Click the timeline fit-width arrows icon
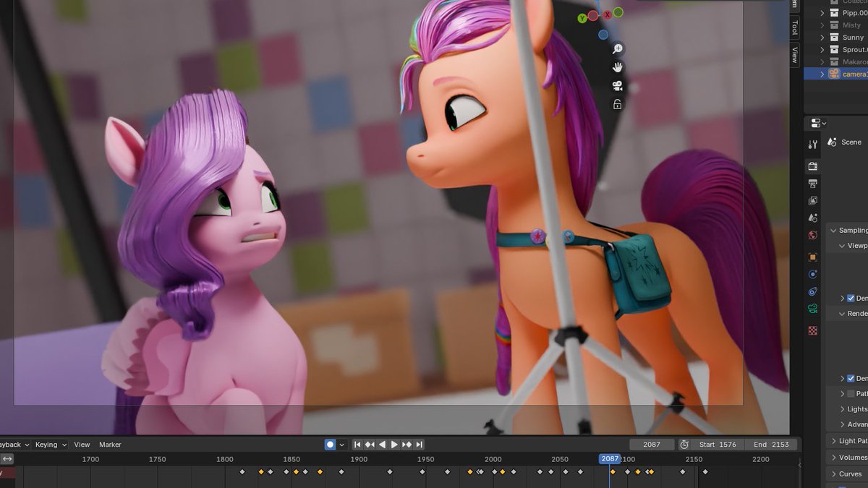Image resolution: width=868 pixels, height=488 pixels. (7, 459)
